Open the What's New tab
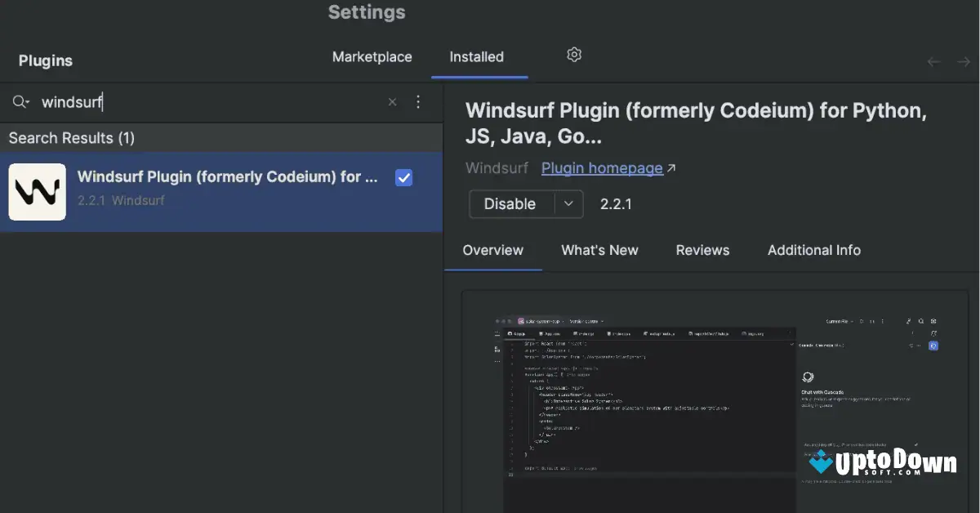980x513 pixels. click(x=599, y=251)
